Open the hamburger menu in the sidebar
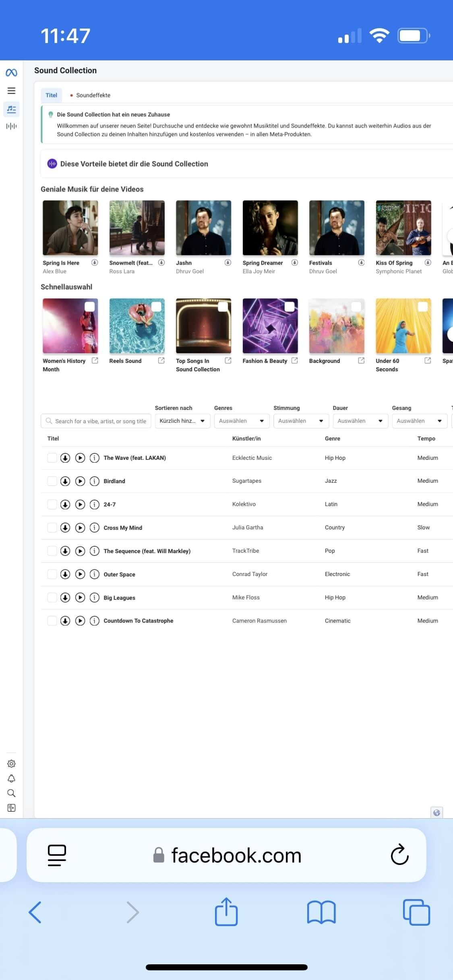The height and width of the screenshot is (980, 453). click(x=11, y=91)
